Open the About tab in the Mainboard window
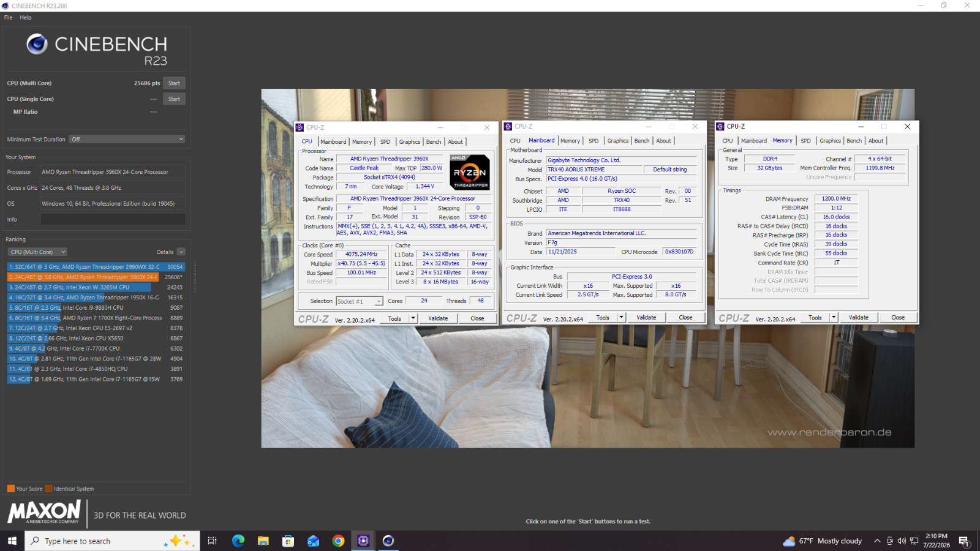Viewport: 980px width, 551px height. [664, 141]
